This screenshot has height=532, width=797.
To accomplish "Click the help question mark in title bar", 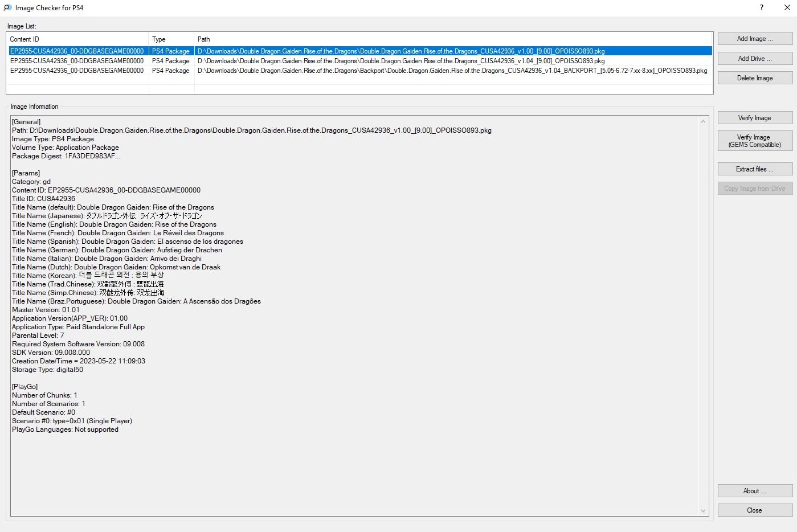I will pos(762,8).
